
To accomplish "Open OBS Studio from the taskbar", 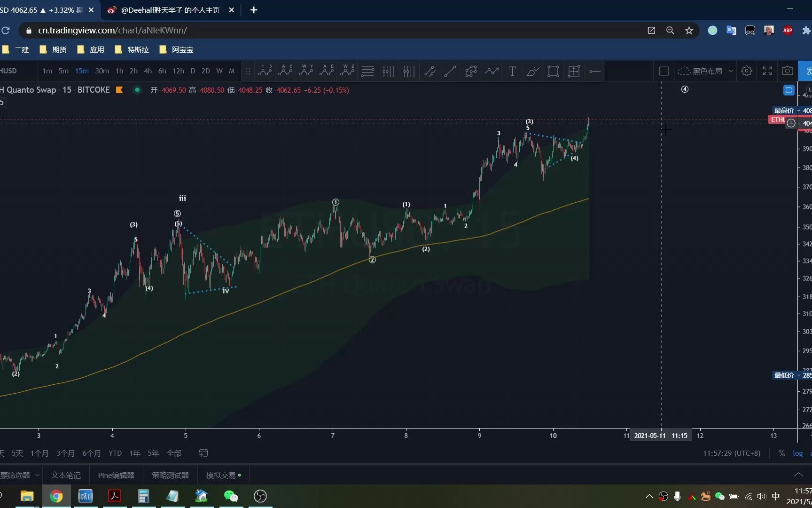I will [x=260, y=496].
